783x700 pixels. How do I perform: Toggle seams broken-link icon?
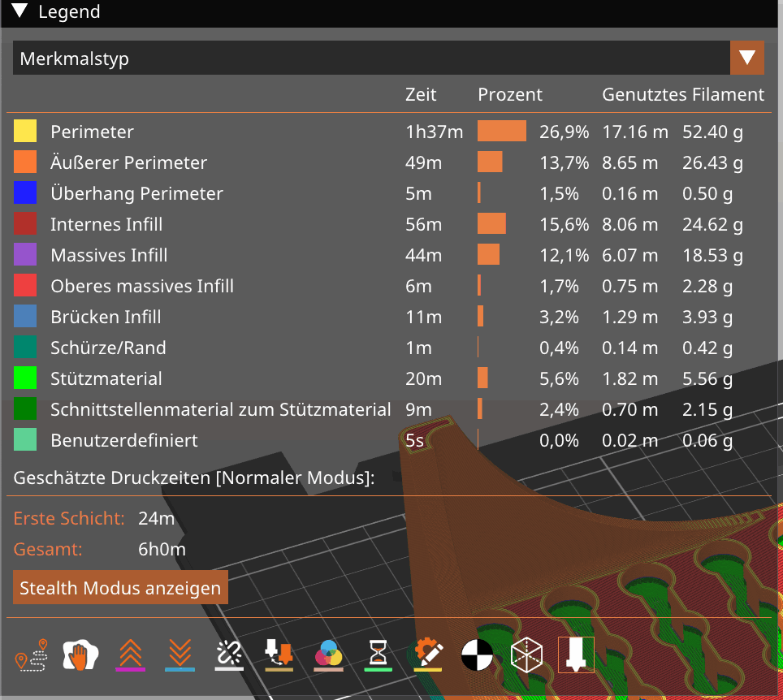[229, 655]
